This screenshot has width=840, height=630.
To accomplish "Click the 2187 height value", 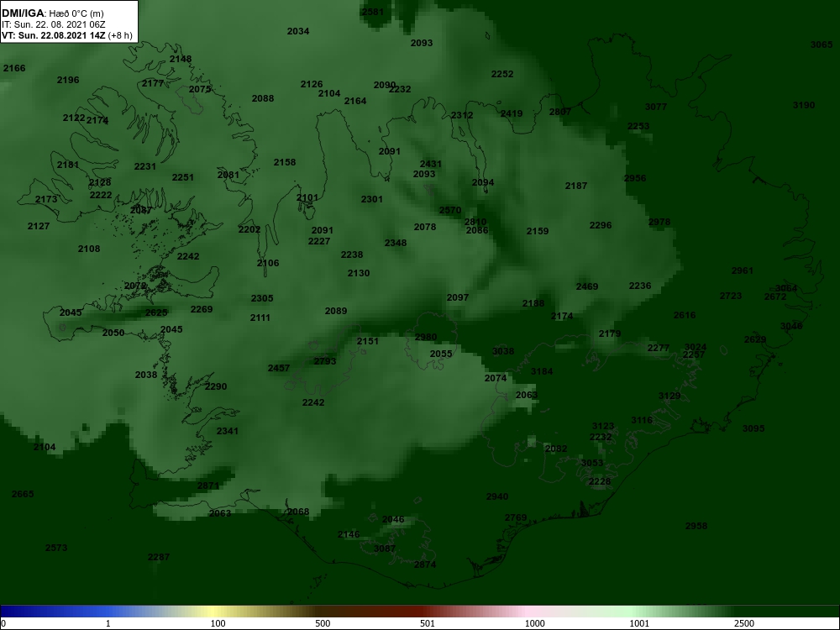I will pos(576,186).
